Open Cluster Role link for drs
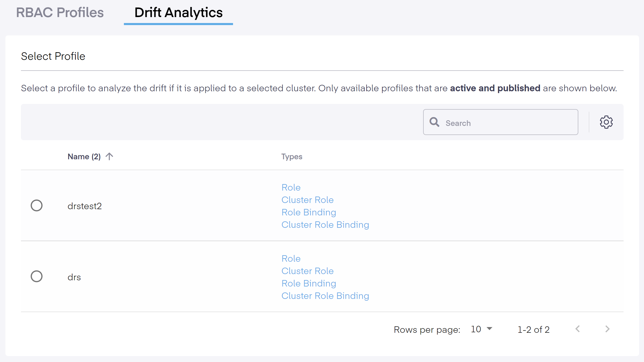The image size is (644, 362). coord(308,271)
